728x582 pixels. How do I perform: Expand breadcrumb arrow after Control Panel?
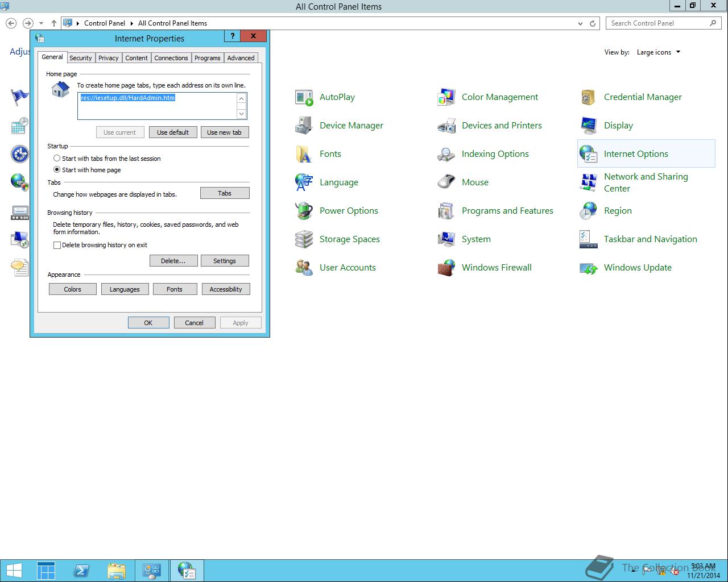click(x=131, y=23)
